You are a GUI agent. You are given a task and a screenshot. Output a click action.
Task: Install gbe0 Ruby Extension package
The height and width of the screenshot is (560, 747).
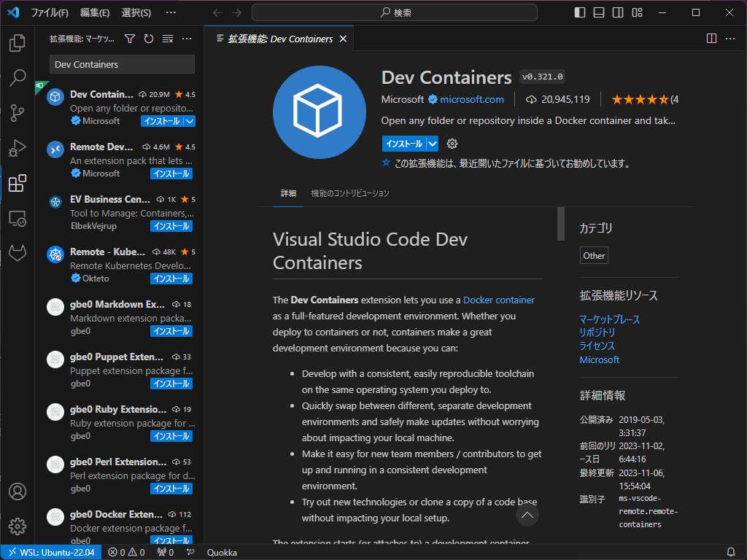(x=171, y=436)
